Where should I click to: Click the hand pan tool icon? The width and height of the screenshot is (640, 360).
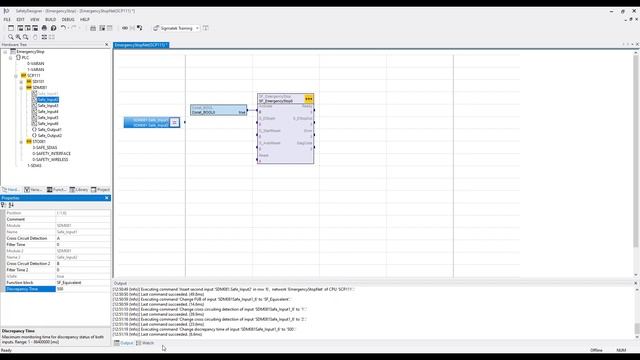(35, 37)
